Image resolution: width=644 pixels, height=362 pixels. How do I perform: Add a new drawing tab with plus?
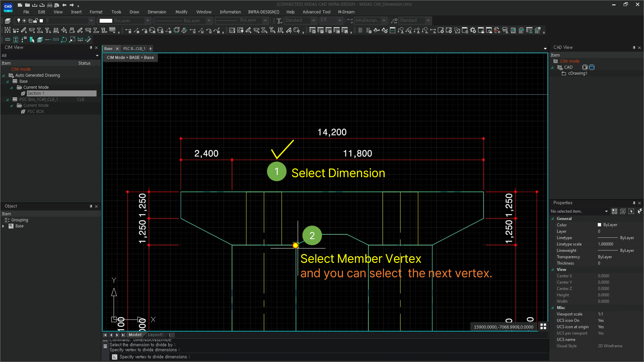tap(150, 49)
